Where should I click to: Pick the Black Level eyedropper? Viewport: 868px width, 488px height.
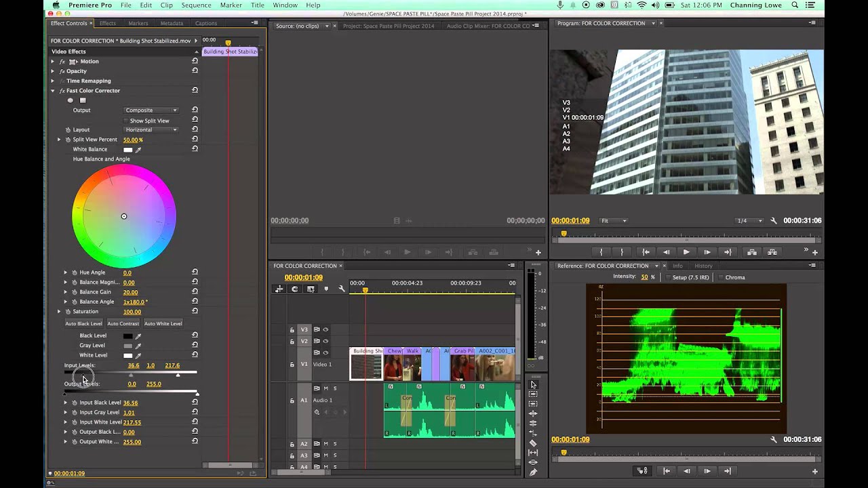click(x=138, y=335)
